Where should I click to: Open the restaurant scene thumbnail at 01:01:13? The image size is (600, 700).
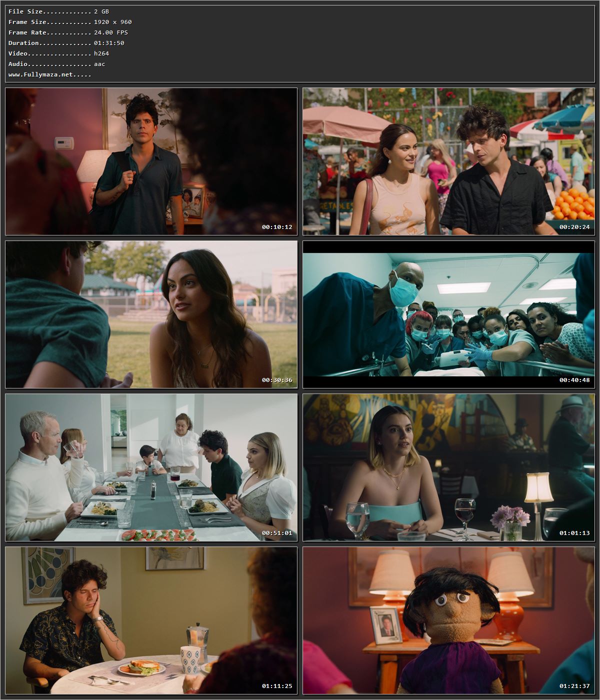[x=448, y=467]
